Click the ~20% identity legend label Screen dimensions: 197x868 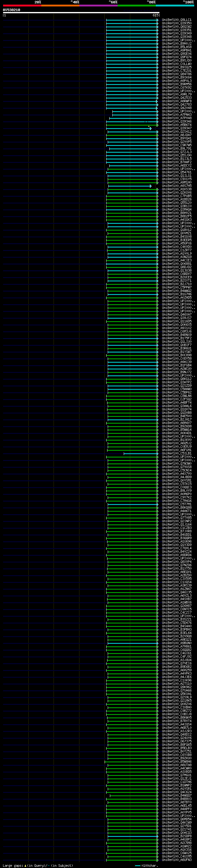(x=38, y=2)
